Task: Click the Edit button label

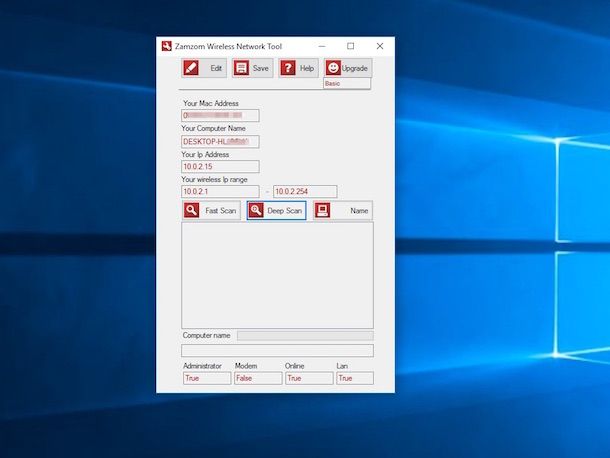Action: tap(216, 68)
